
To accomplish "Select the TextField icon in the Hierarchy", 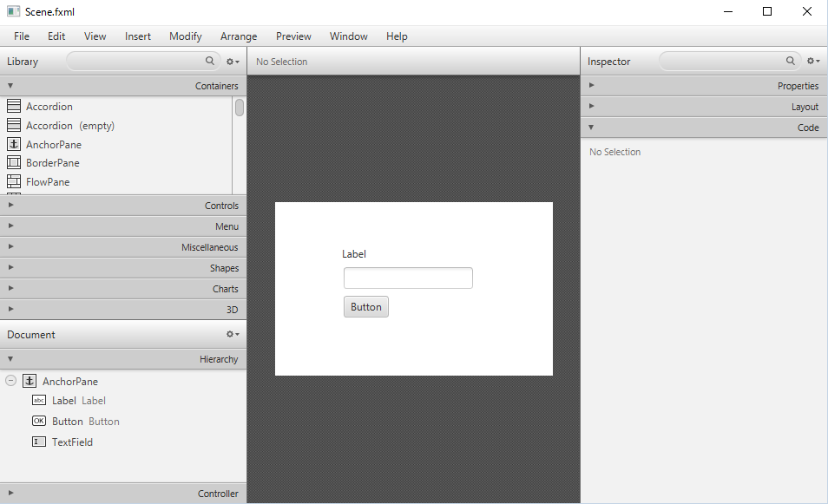I will tap(39, 442).
